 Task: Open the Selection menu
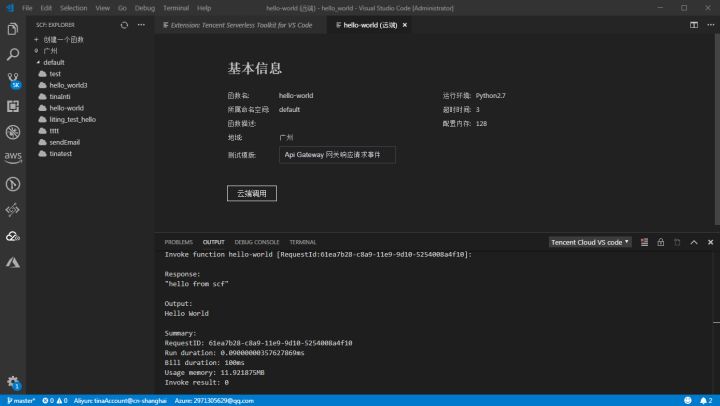pos(73,8)
